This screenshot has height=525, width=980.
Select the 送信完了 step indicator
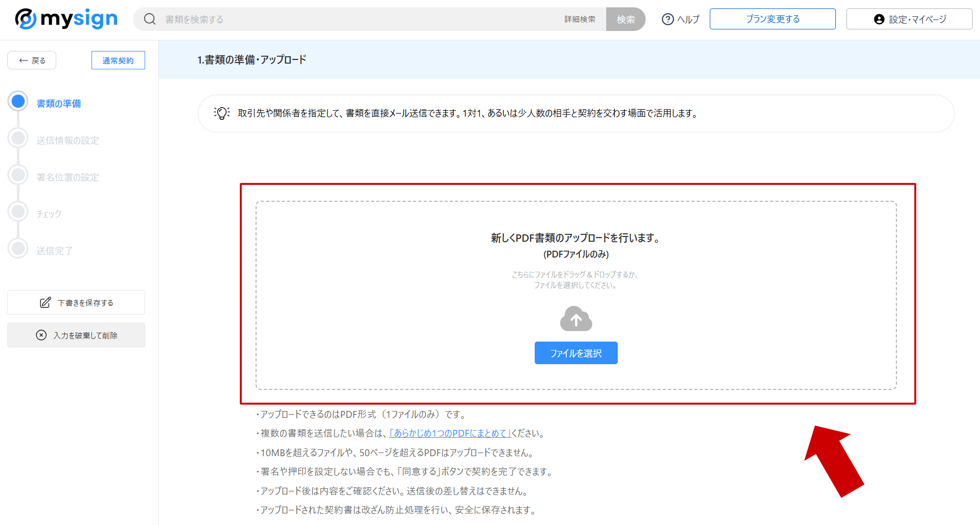click(x=18, y=248)
